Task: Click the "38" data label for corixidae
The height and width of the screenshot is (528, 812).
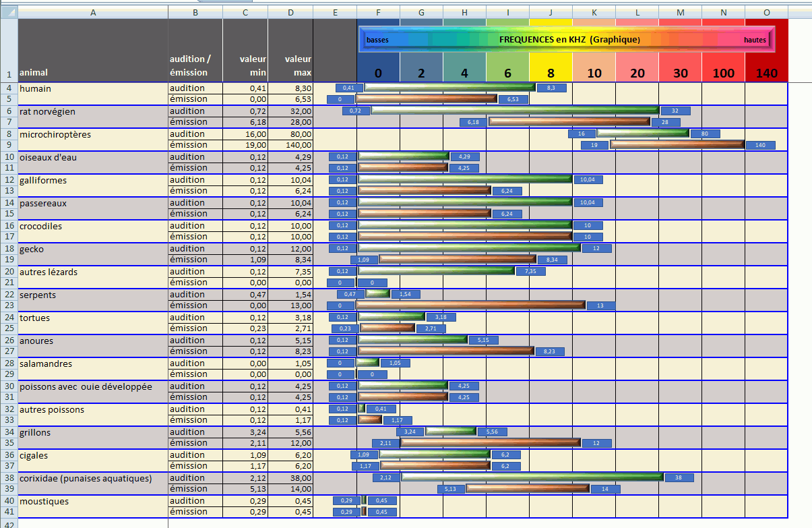Action: [679, 477]
